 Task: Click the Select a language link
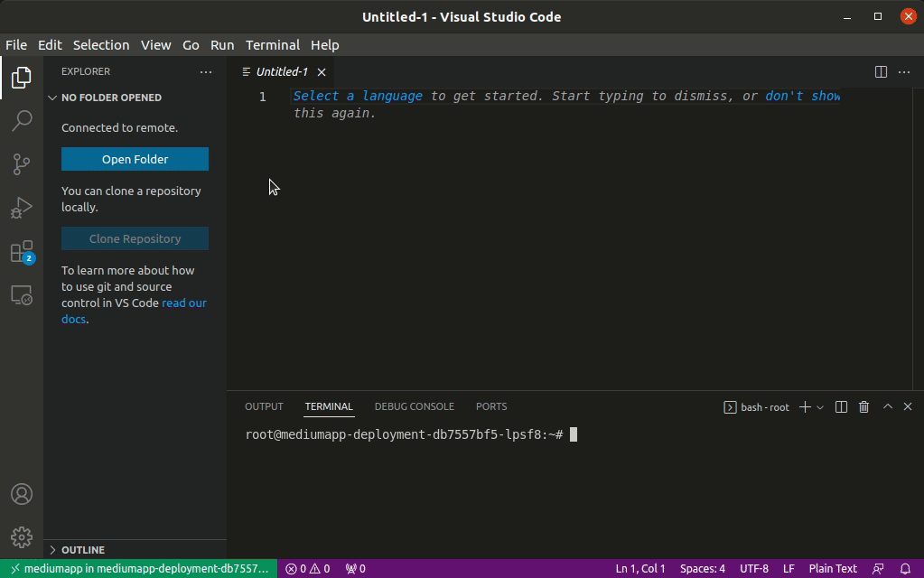click(x=358, y=96)
